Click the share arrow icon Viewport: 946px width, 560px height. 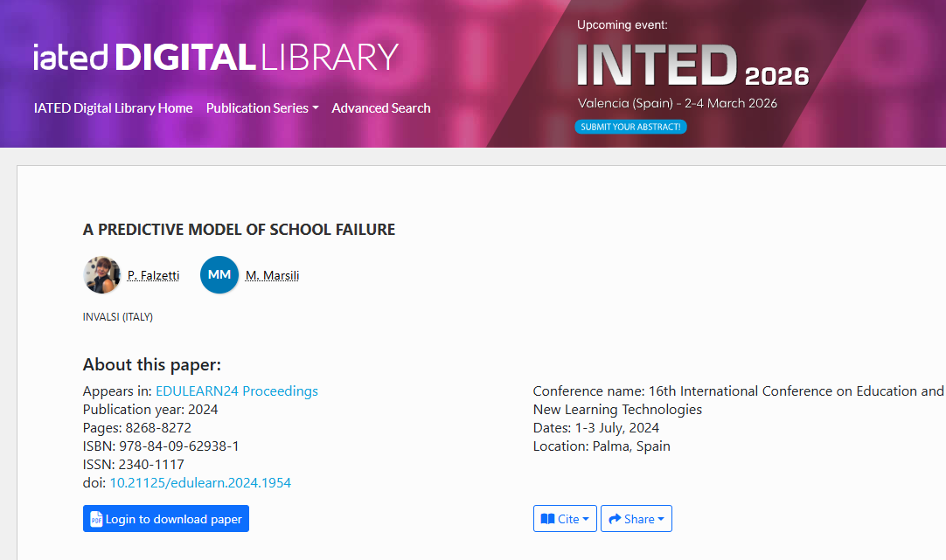[615, 519]
